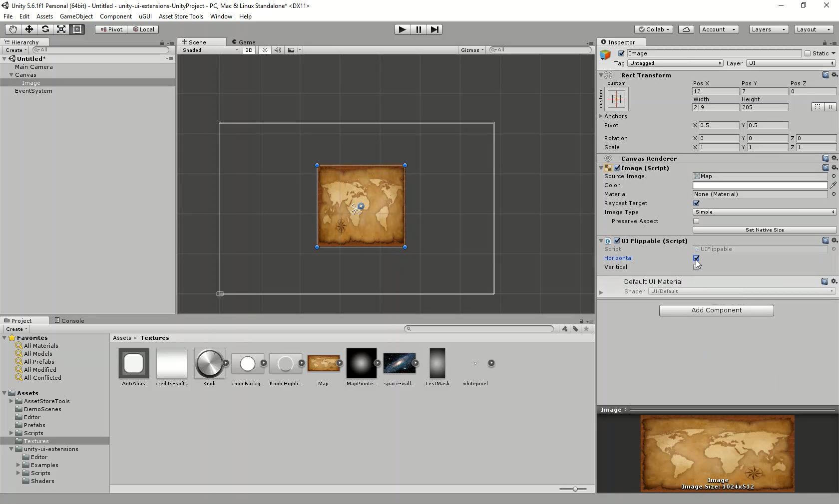The width and height of the screenshot is (839, 504).
Task: Expand the Anchors foldout
Action: click(601, 116)
